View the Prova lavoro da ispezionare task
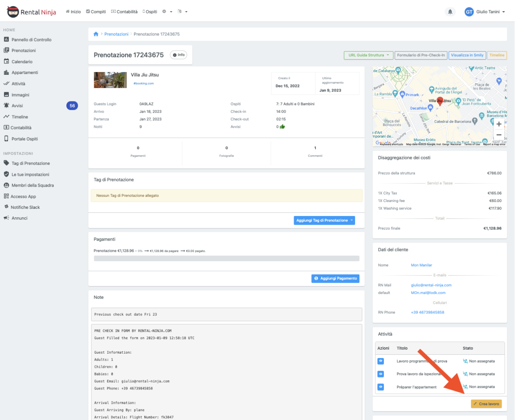This screenshot has width=515, height=420. point(381,374)
